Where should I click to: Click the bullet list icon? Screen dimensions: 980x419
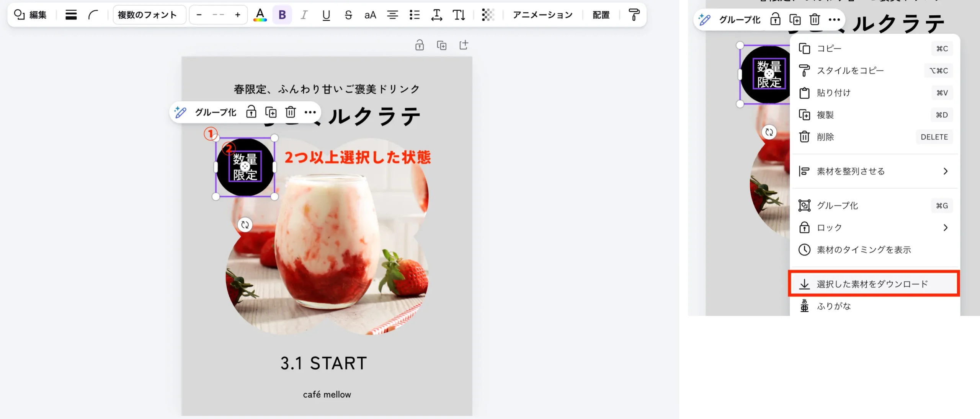click(x=415, y=15)
